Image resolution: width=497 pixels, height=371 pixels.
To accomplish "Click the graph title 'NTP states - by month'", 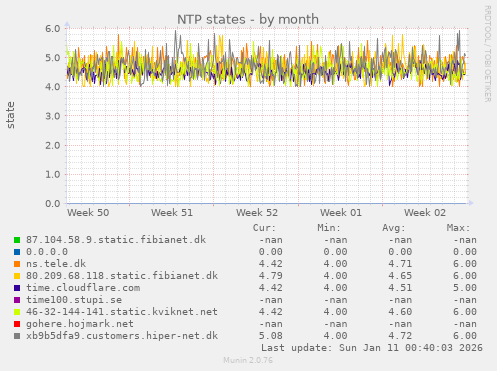I will click(x=248, y=19).
